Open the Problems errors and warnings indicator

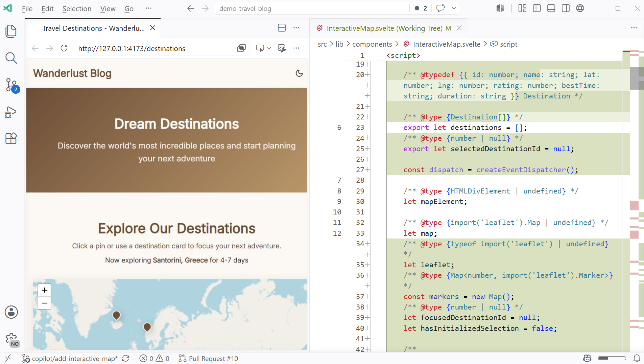(x=154, y=359)
